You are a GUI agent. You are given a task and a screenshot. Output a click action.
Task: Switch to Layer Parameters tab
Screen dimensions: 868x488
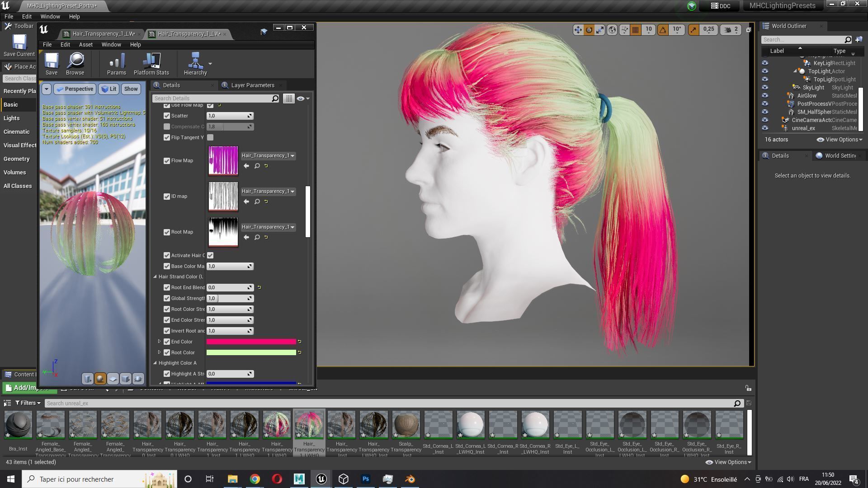[x=252, y=85]
